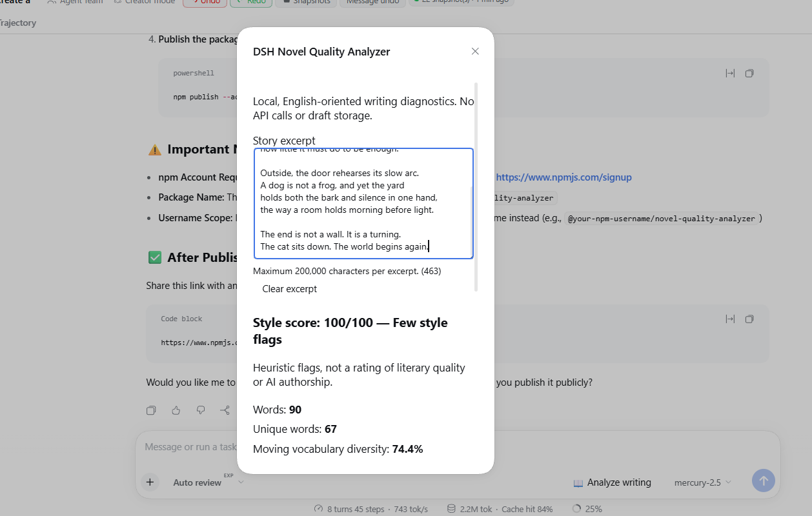Click the 'Package Name:' bullet label
The height and width of the screenshot is (516, 812).
coord(191,197)
